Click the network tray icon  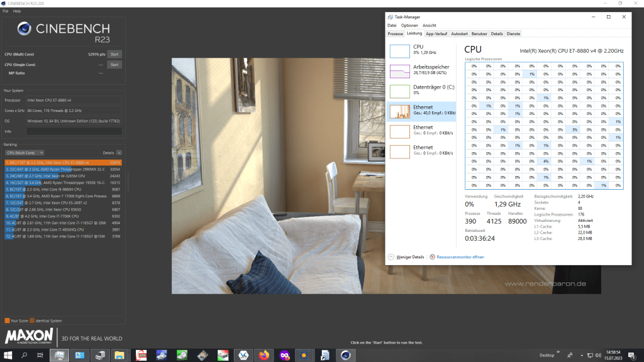click(590, 356)
